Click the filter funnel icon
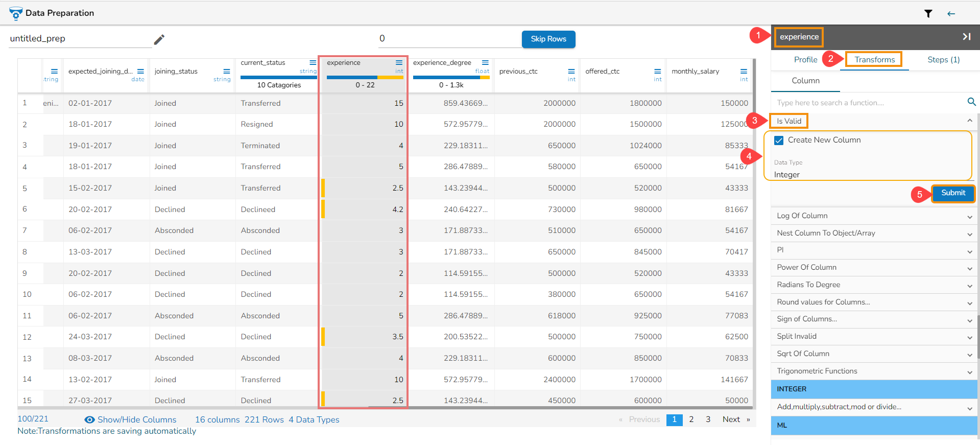Viewport: 980px width, 445px height. (928, 14)
